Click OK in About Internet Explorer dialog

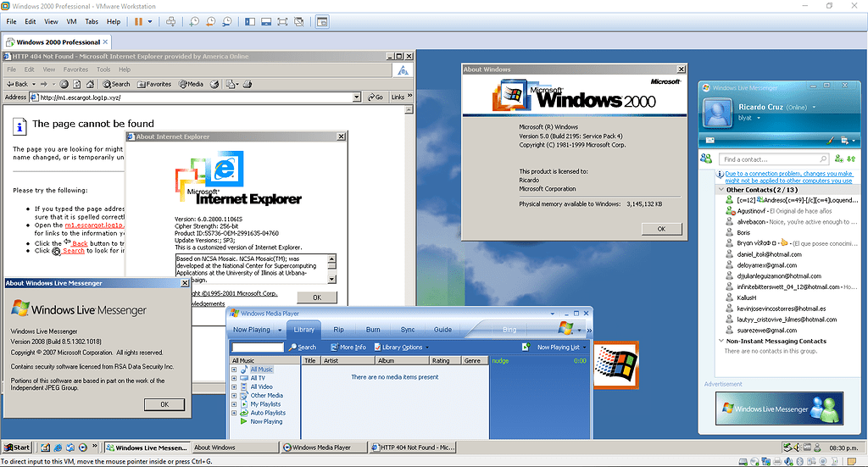317,297
